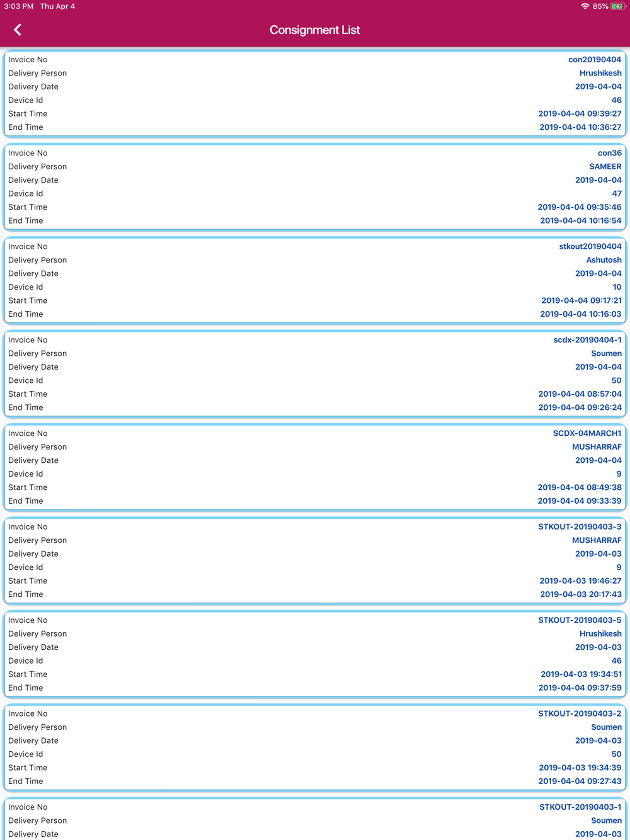Tap MUSHARRAF in the SCDX-04MARCH1 card

597,447
